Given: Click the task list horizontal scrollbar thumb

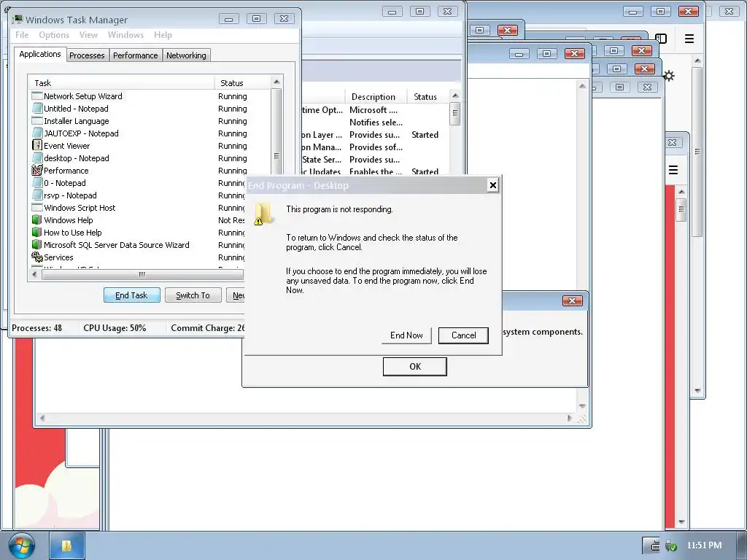Looking at the screenshot, I should [x=142, y=274].
